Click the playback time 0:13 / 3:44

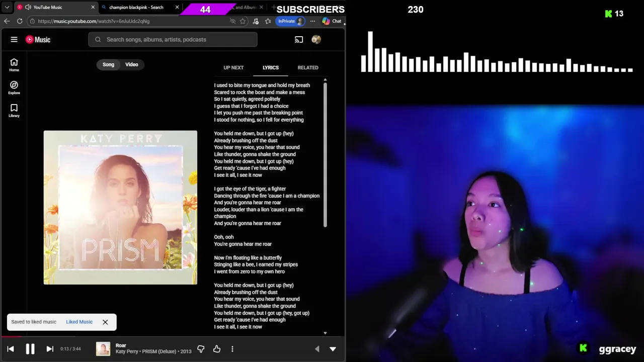[70, 349]
